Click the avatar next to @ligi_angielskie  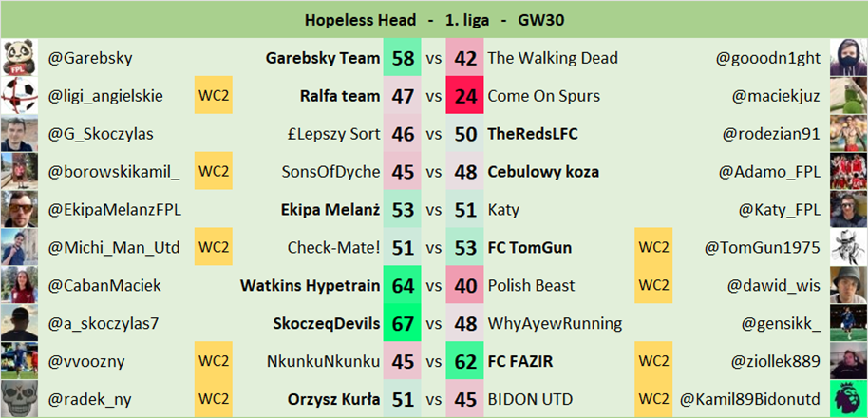tap(19, 96)
